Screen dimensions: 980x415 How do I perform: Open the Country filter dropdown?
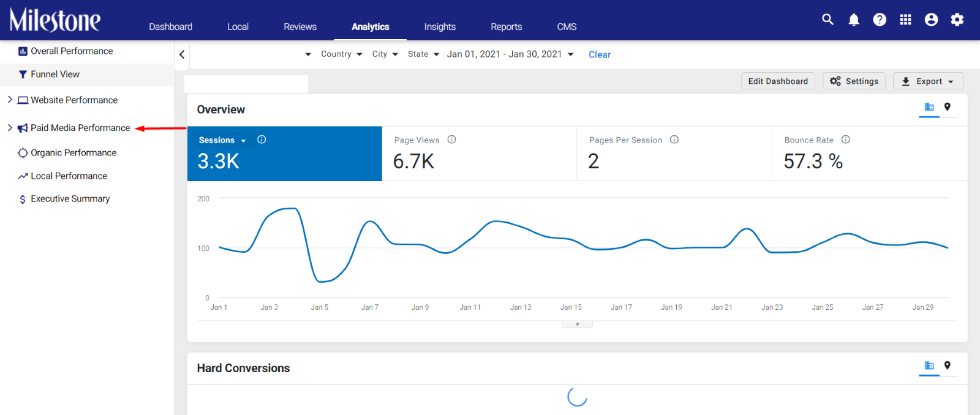pyautogui.click(x=342, y=54)
